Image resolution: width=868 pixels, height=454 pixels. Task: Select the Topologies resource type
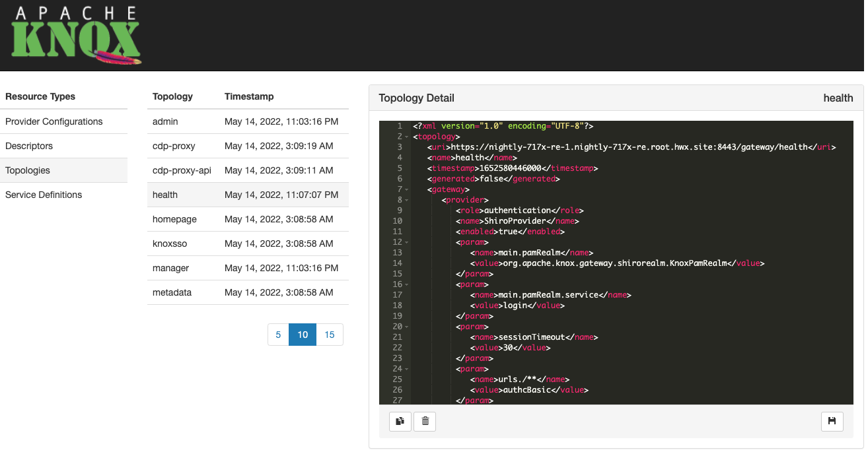tap(26, 170)
